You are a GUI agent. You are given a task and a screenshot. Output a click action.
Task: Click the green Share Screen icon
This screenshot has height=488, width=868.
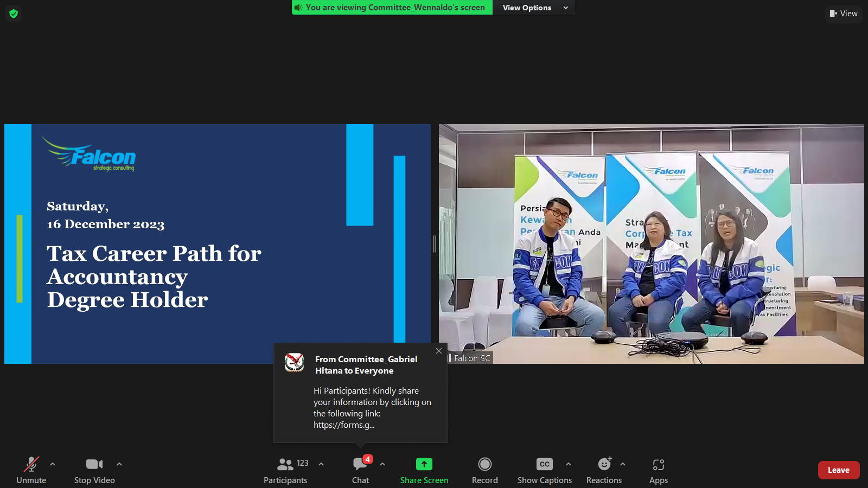[x=424, y=464]
